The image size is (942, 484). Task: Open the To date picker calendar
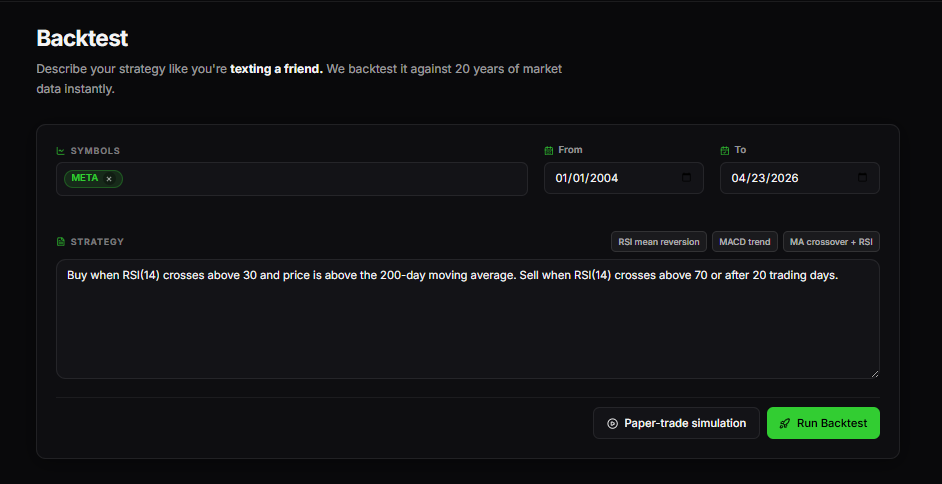click(x=863, y=178)
